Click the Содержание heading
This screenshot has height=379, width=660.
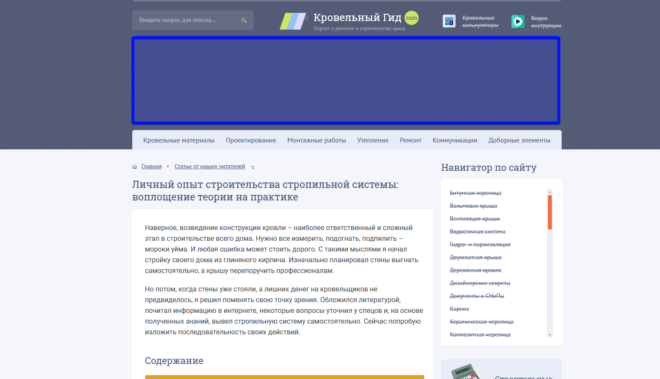[x=174, y=360]
